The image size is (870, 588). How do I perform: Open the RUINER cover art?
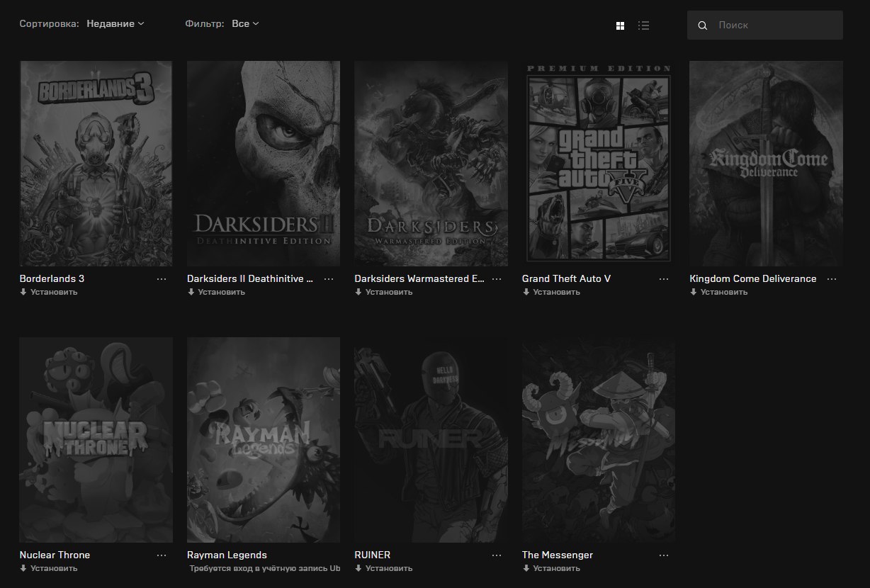431,440
